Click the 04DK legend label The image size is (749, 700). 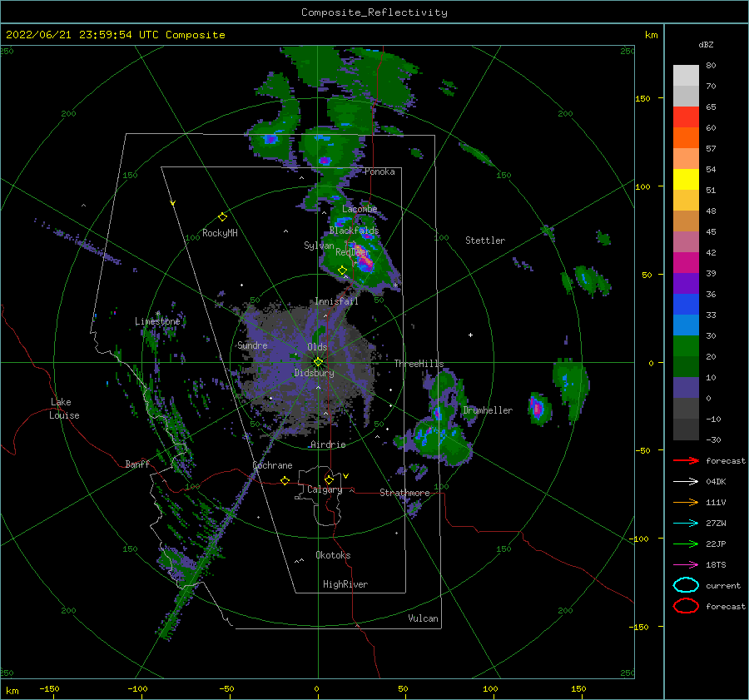tap(716, 482)
